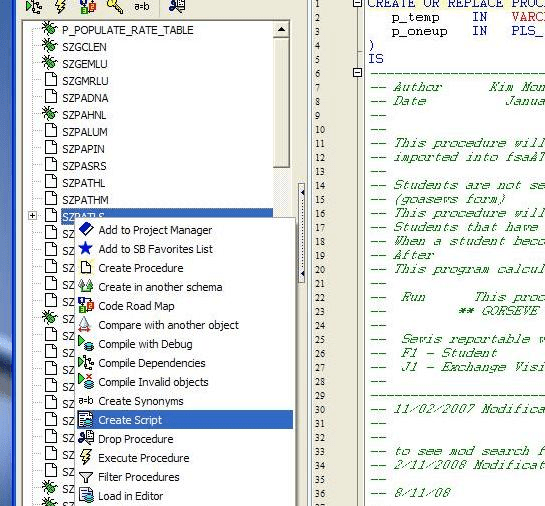Select Filter Procedures menu entry
This screenshot has width=545, height=506.
(185, 477)
